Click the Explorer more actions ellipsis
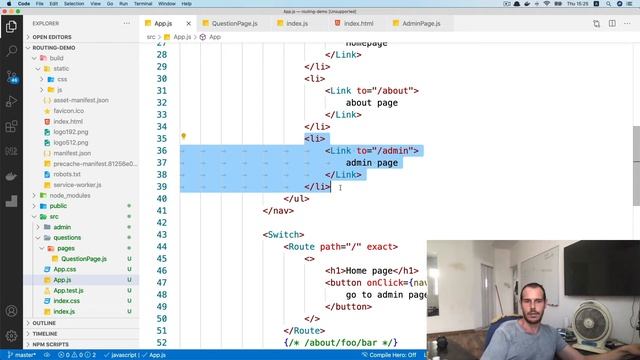Screen dimensions: 640x360 tap(127, 23)
